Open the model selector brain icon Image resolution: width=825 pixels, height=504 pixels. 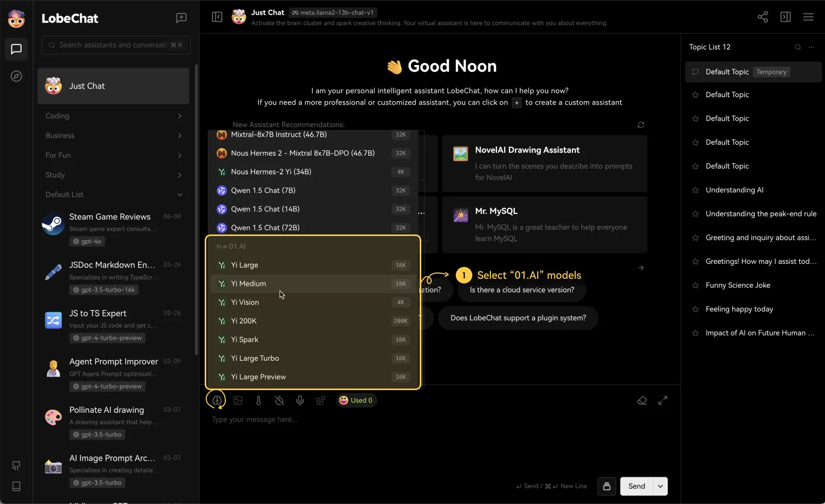coord(216,400)
